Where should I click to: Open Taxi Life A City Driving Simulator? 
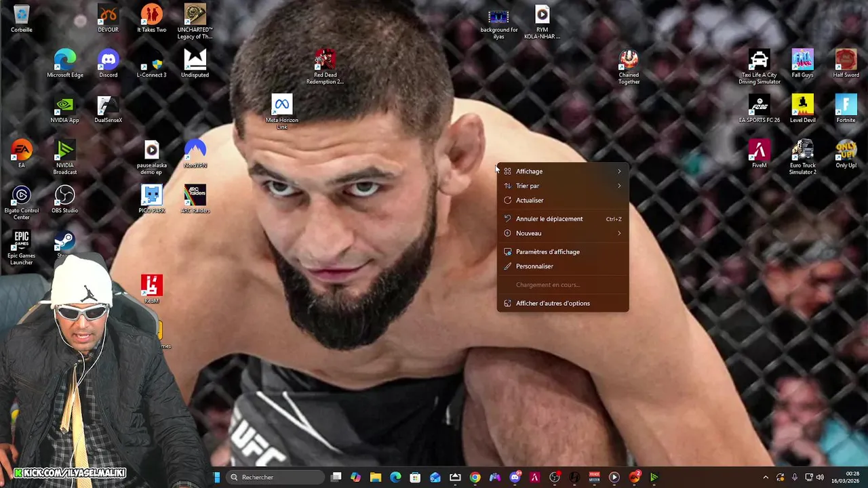(x=759, y=67)
